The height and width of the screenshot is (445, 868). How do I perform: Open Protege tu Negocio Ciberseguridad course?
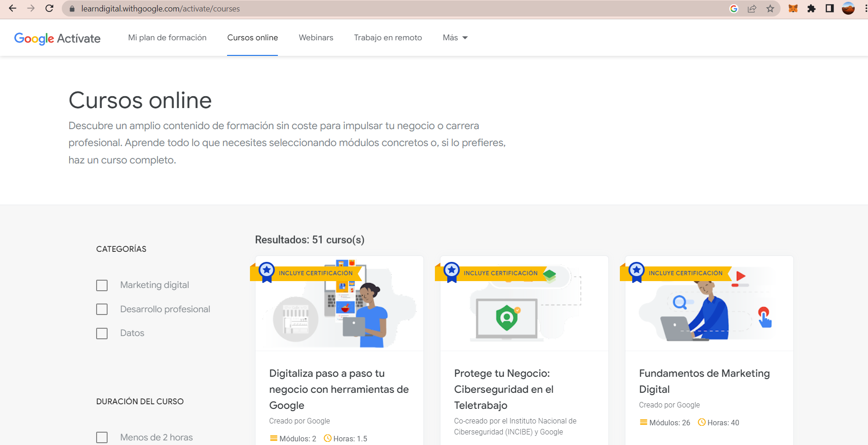(x=504, y=389)
